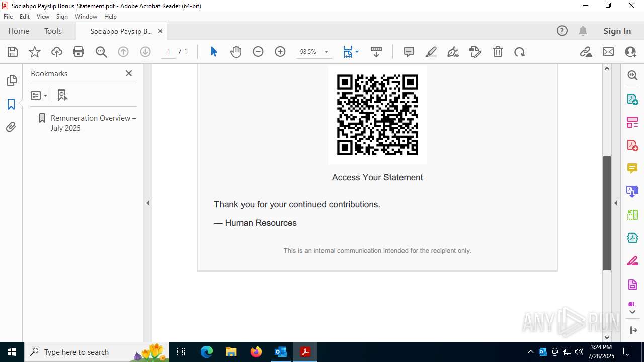Image resolution: width=644 pixels, height=362 pixels.
Task: Delete page with trash icon
Action: point(498,52)
